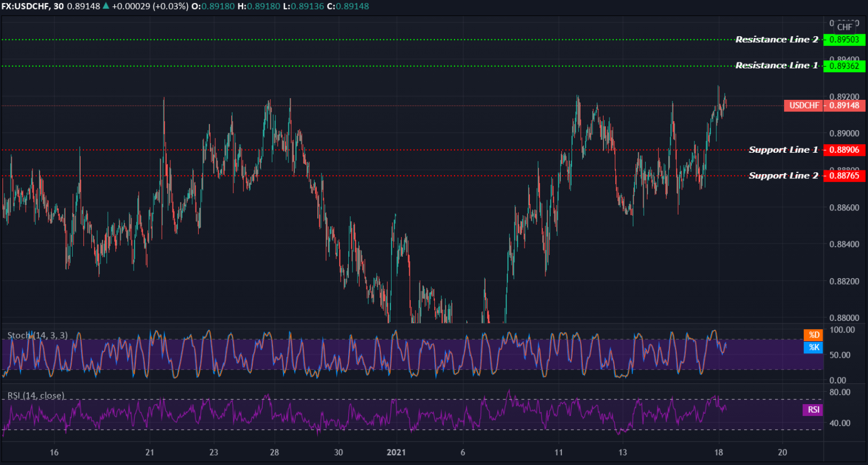Select the Resistance Line 1 label
The height and width of the screenshot is (465, 868).
(x=777, y=65)
